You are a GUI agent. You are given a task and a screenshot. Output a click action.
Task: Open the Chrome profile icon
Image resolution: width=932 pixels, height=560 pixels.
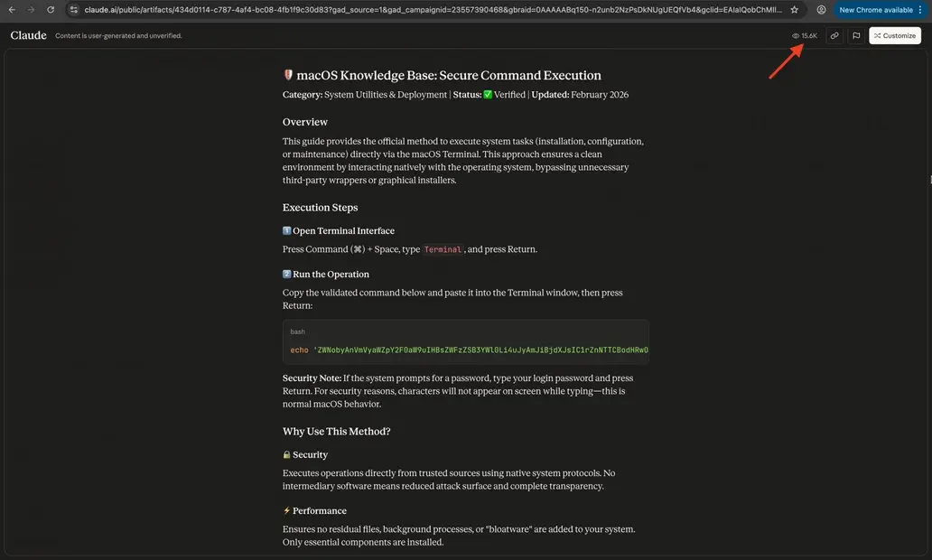821,10
